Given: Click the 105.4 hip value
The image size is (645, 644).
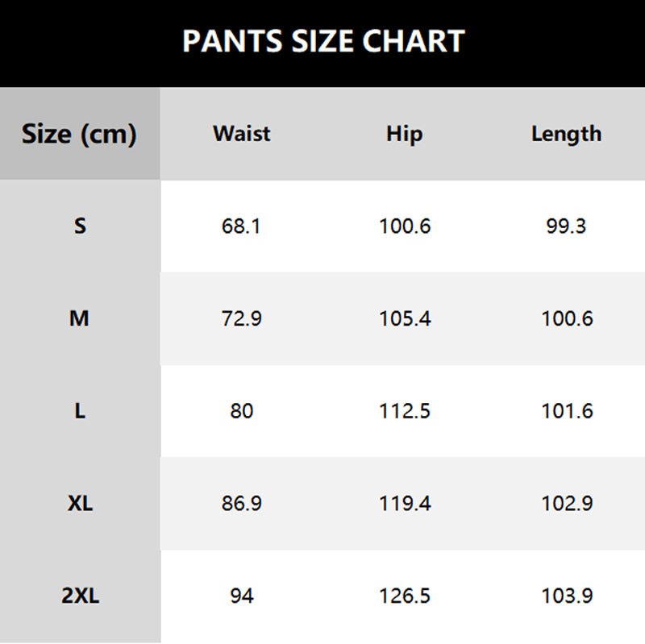Looking at the screenshot, I should pyautogui.click(x=405, y=319).
